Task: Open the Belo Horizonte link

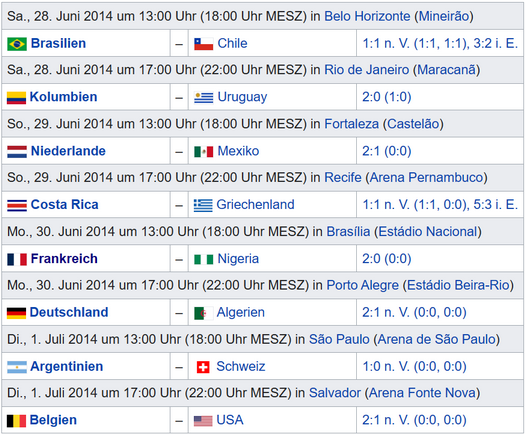Action: coord(367,16)
